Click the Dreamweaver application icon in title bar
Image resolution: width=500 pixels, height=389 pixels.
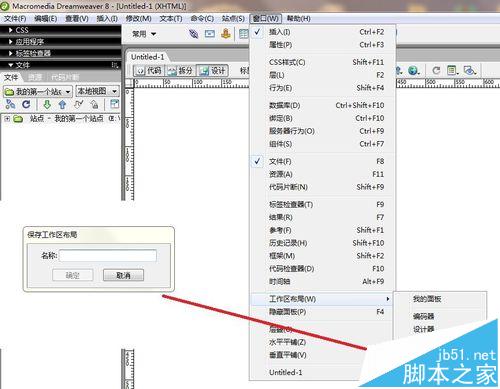pyautogui.click(x=5, y=6)
